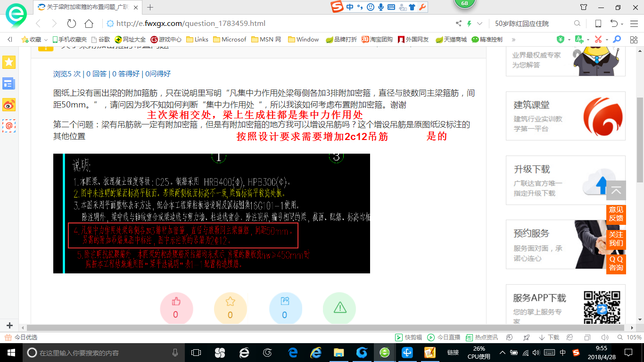Click the scissors screenshot tool icon
The width and height of the screenshot is (644, 362).
tap(598, 40)
